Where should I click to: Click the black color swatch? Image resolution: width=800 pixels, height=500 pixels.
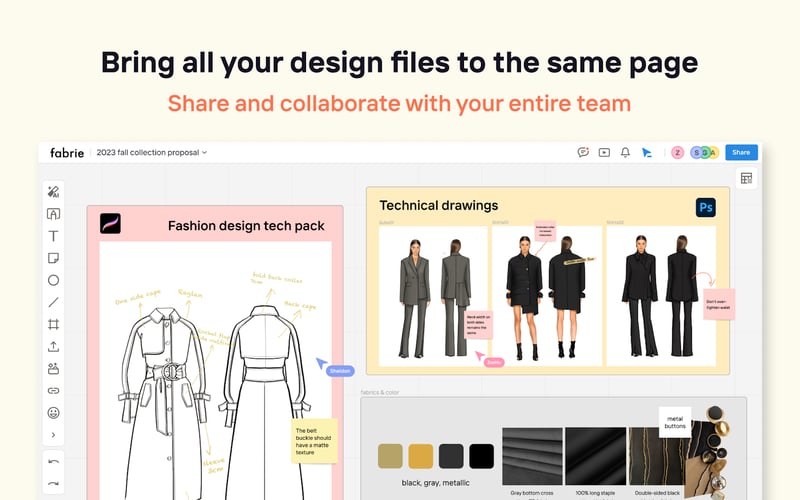click(x=482, y=456)
